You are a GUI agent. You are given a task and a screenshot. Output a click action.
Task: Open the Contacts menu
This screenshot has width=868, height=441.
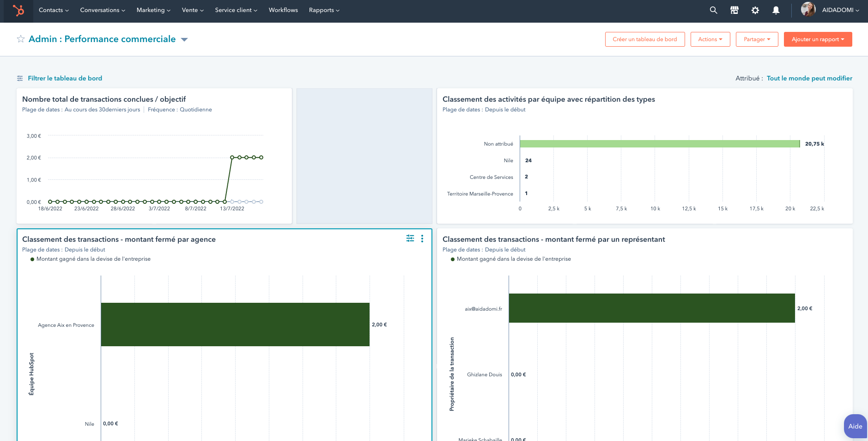[x=54, y=10]
